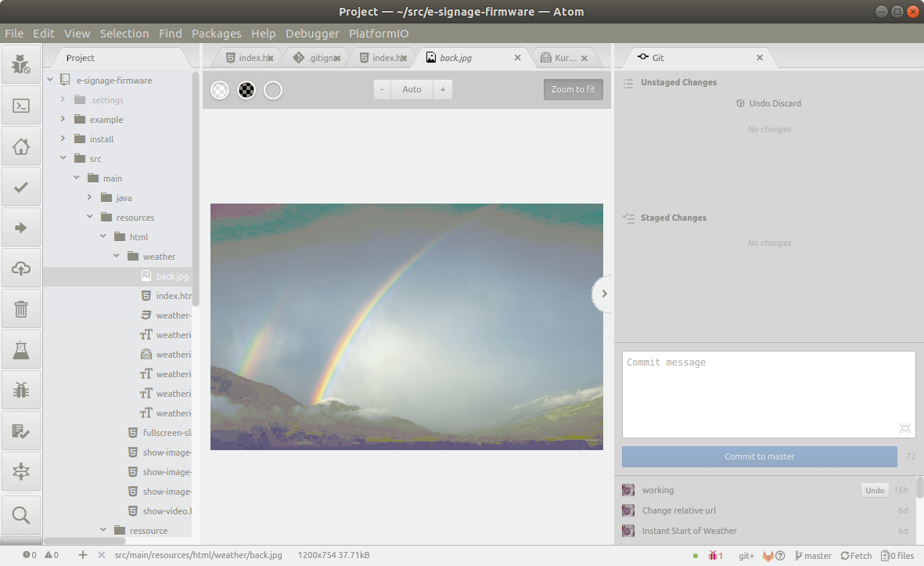Decrease image zoom with the minus control
The height and width of the screenshot is (566, 924).
click(381, 89)
